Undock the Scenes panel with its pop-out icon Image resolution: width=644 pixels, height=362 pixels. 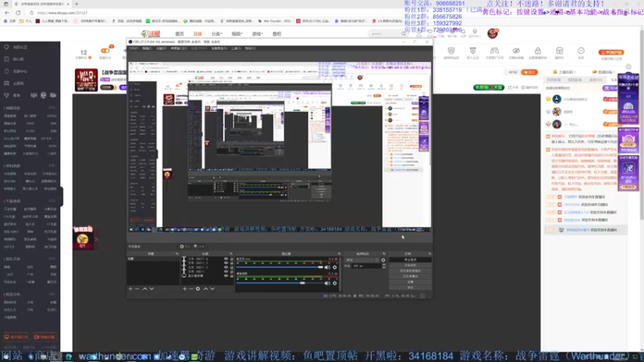177,253
